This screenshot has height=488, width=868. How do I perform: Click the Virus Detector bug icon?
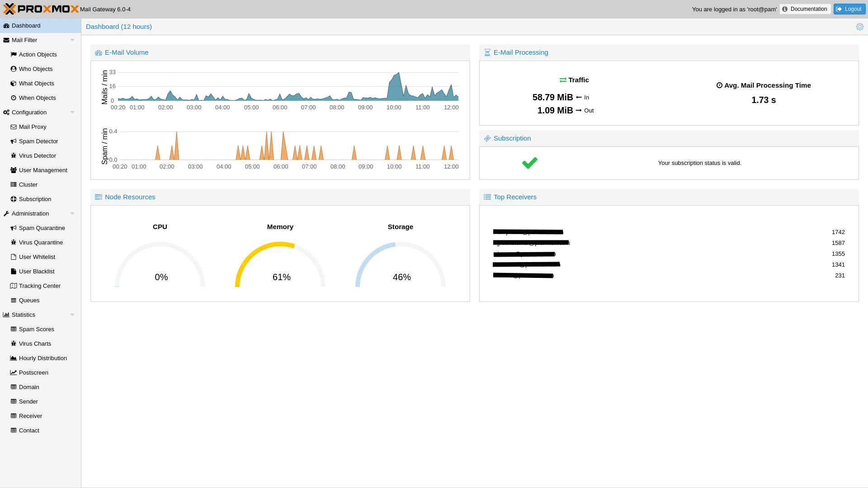pyautogui.click(x=14, y=156)
